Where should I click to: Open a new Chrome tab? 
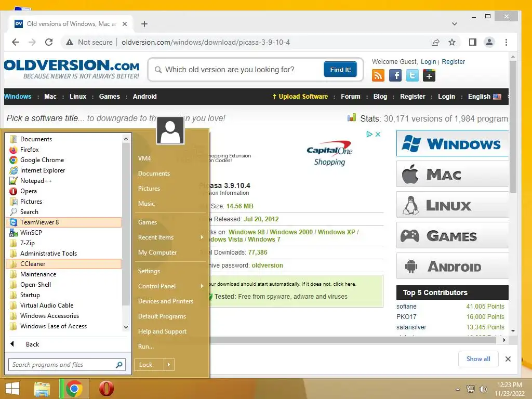tap(144, 24)
